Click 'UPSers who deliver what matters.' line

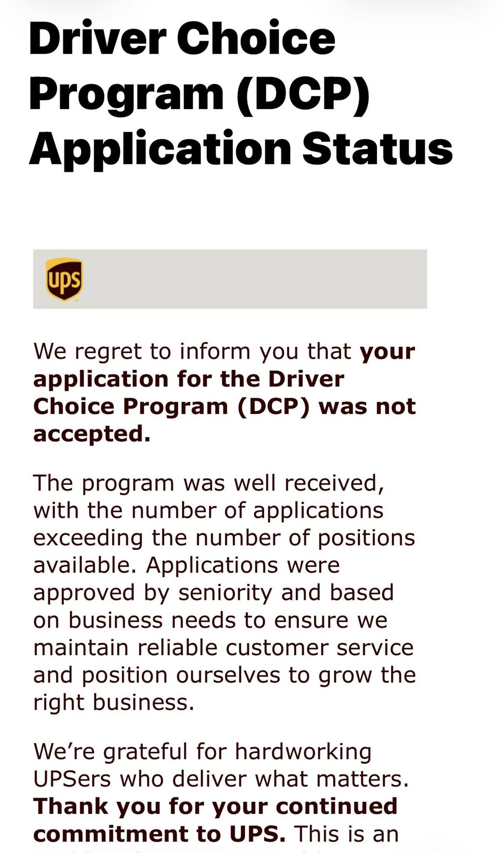coord(221,779)
